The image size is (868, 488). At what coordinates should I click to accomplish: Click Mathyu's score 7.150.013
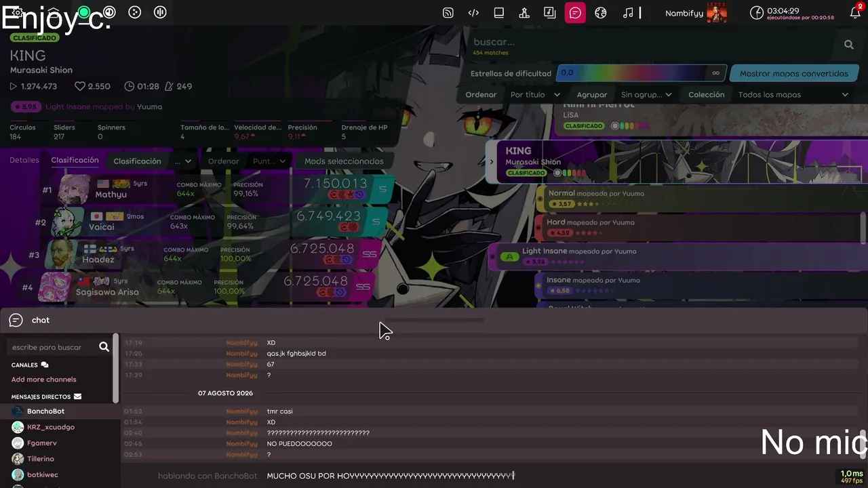pos(335,184)
